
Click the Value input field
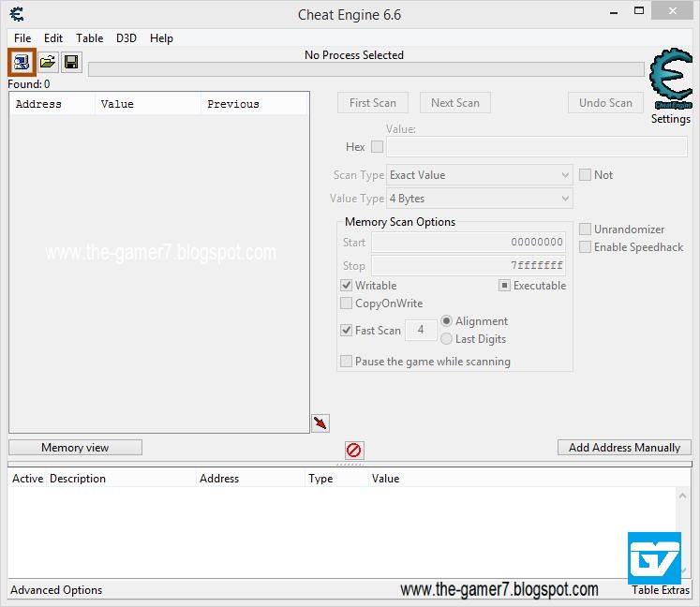point(537,147)
